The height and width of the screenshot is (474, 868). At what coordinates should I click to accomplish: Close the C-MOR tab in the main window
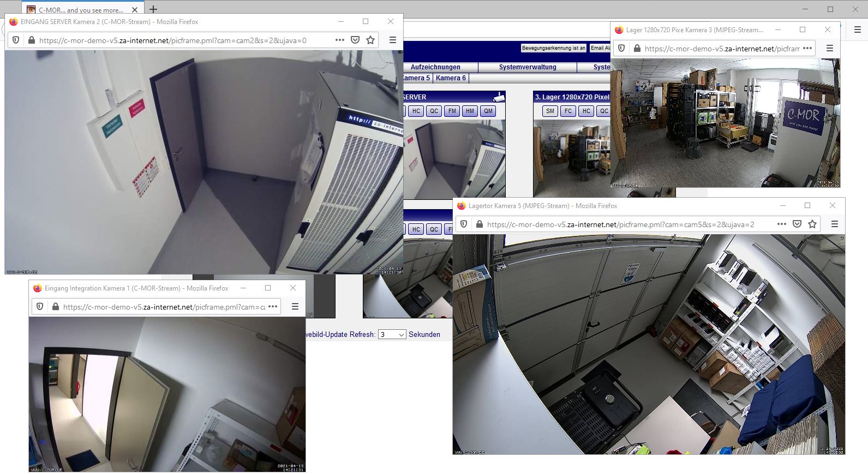pyautogui.click(x=135, y=10)
